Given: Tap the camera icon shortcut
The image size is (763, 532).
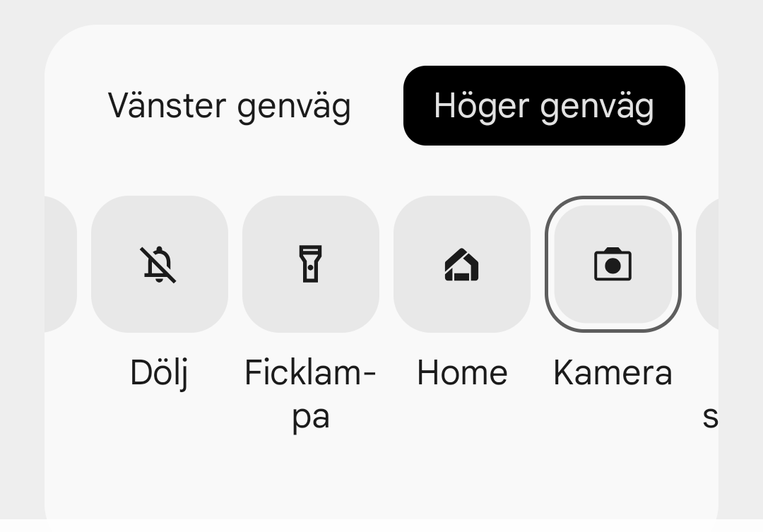Looking at the screenshot, I should pos(613,264).
